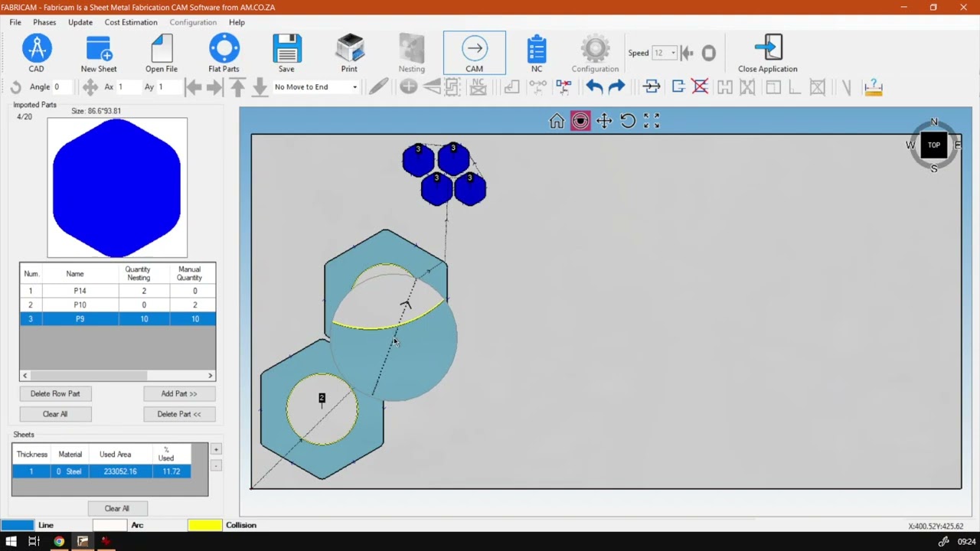Select the P14 row in parts table
980x551 pixels.
click(x=118, y=291)
